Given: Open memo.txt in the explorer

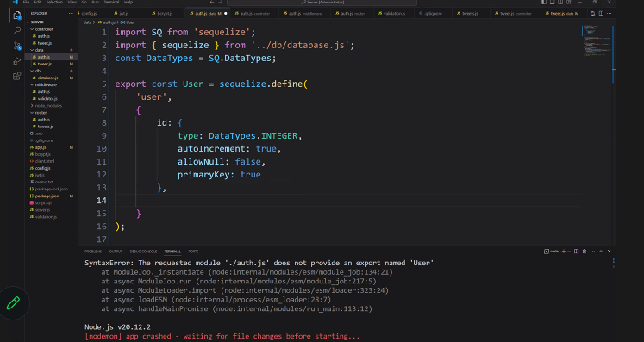Looking at the screenshot, I should point(43,183).
